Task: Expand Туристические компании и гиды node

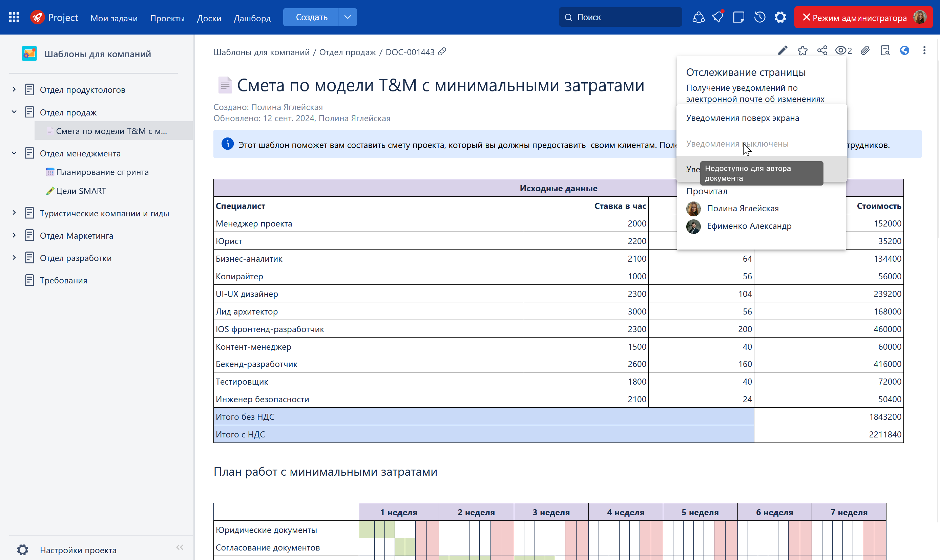Action: tap(14, 213)
